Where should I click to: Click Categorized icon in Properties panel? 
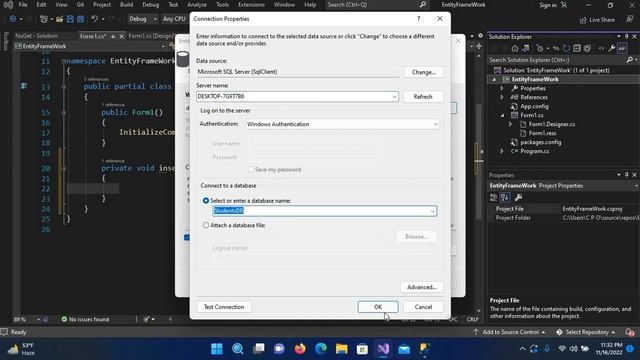tap(493, 198)
